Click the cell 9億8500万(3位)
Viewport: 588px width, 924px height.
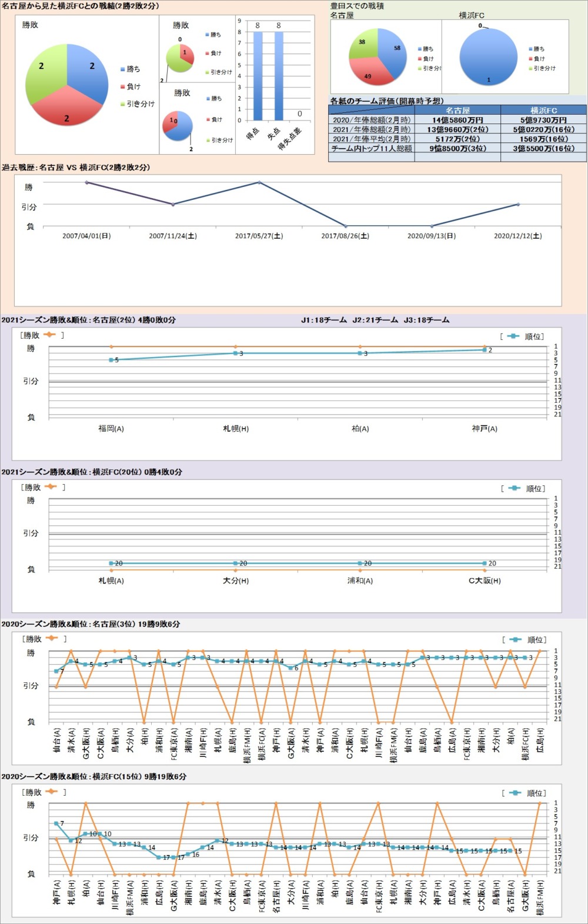[x=457, y=148]
